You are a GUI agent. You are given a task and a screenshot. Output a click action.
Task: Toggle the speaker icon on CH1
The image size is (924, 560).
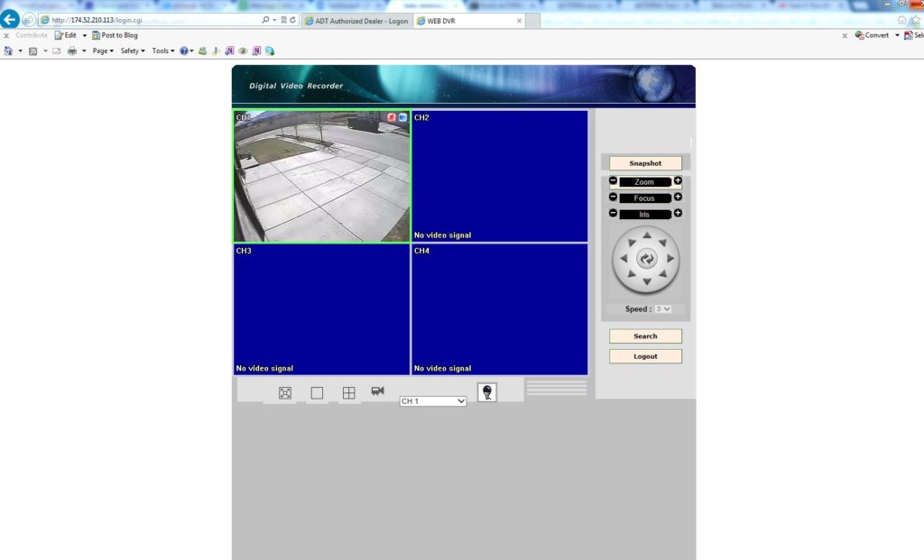pos(403,118)
